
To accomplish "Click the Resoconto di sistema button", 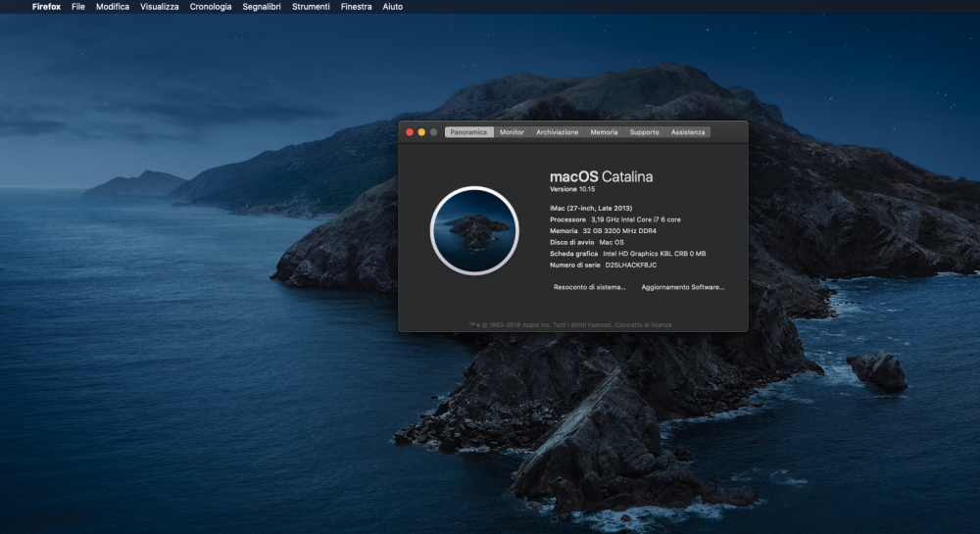I will [x=589, y=287].
